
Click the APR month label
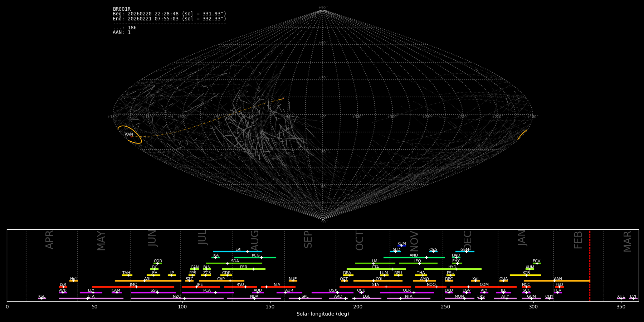pos(49,239)
